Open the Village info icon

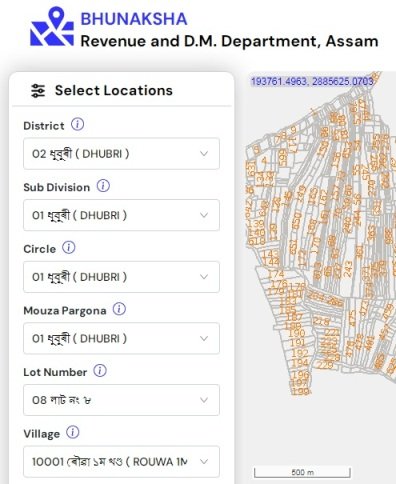pos(73,432)
